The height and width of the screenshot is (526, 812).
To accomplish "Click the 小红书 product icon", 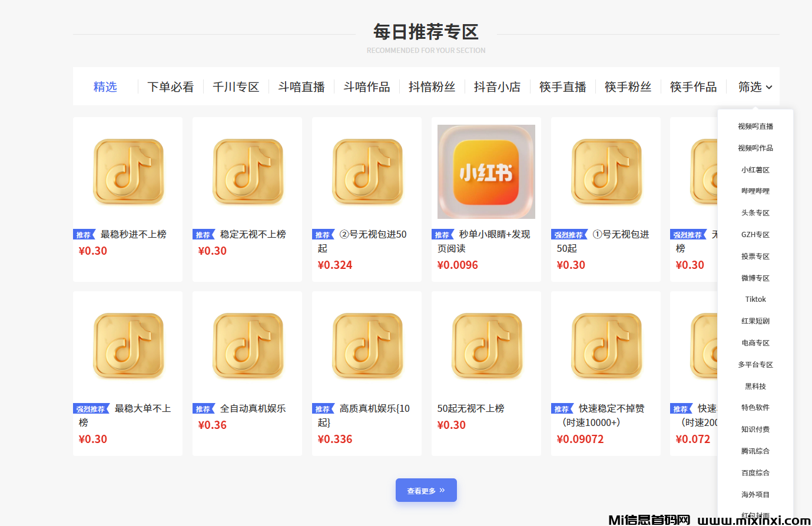I will point(486,172).
